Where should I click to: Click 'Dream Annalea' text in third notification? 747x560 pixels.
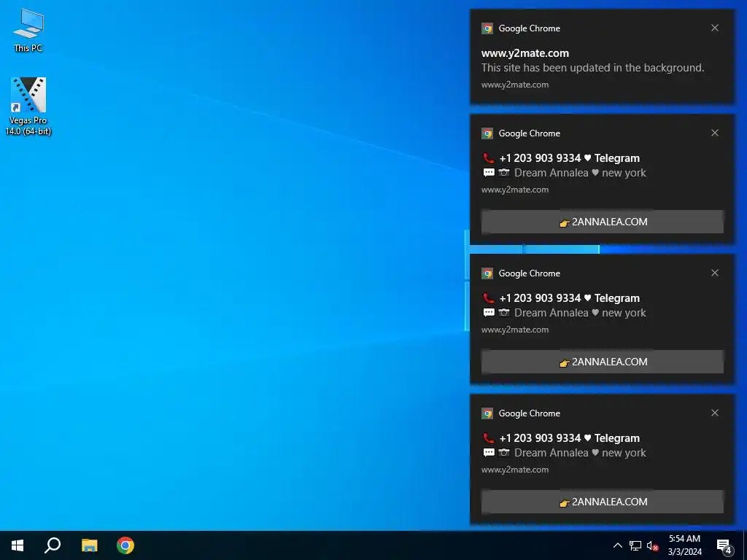pyautogui.click(x=551, y=313)
